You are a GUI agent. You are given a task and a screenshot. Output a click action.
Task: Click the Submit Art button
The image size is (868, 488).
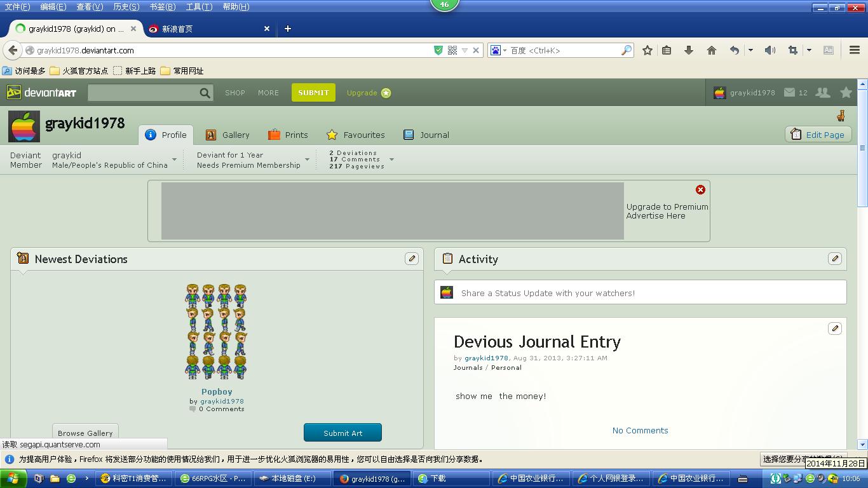(x=342, y=433)
